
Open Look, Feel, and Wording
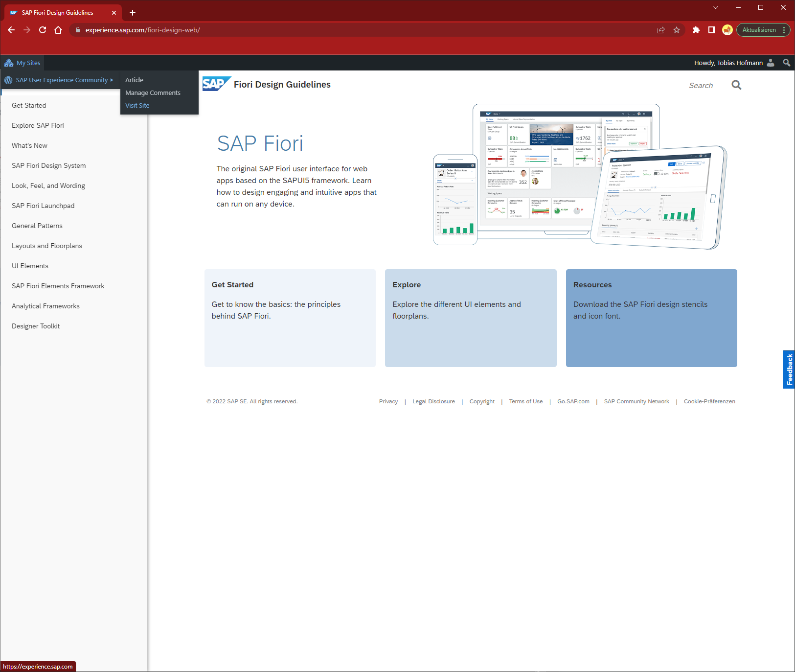(48, 185)
